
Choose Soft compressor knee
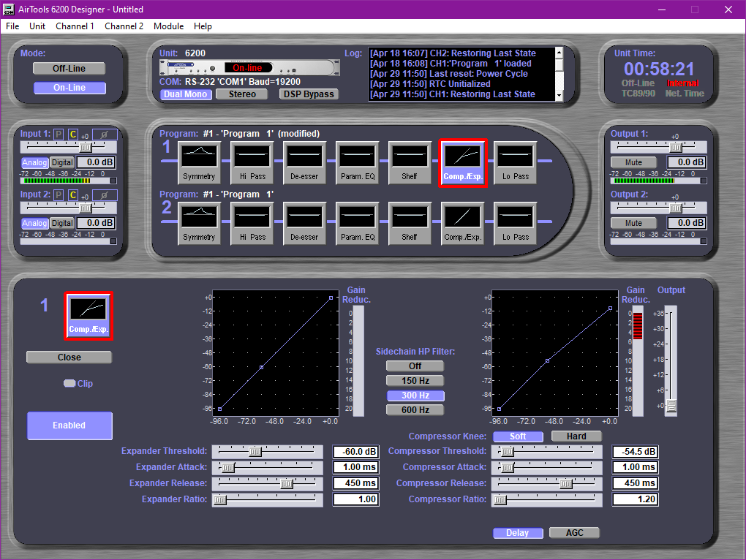[518, 436]
